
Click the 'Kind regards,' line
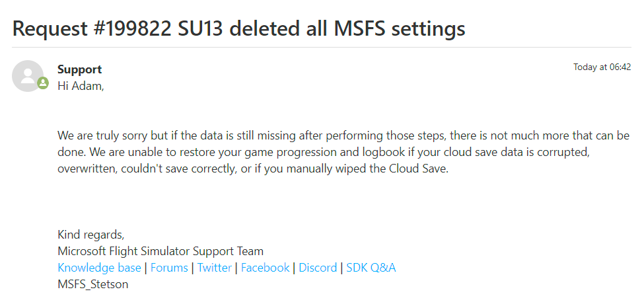coord(90,235)
